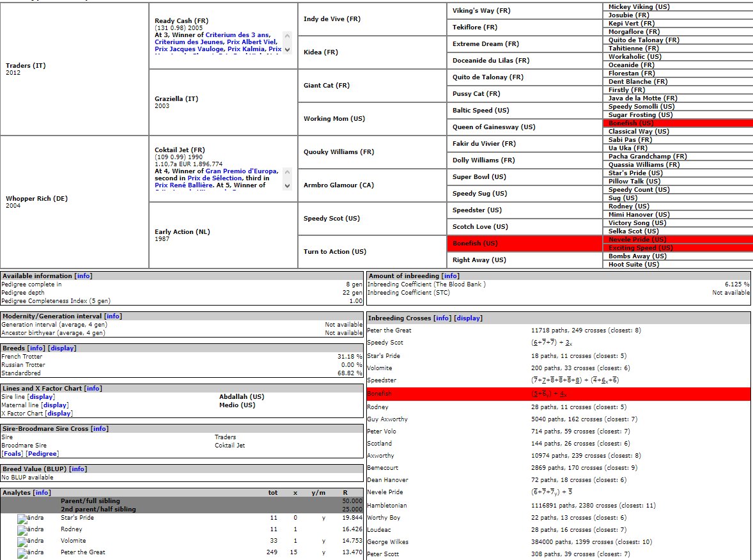Click the Speedster inbreeding formula

575,380
